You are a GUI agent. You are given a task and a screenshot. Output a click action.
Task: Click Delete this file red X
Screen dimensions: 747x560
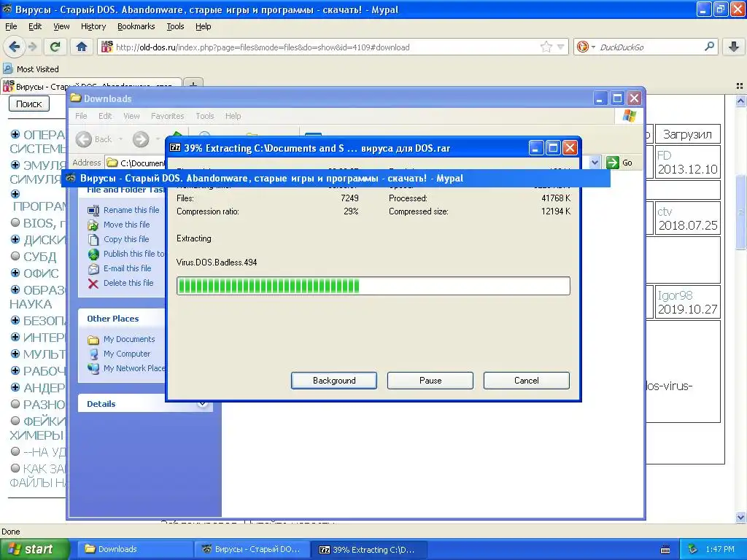coord(93,284)
